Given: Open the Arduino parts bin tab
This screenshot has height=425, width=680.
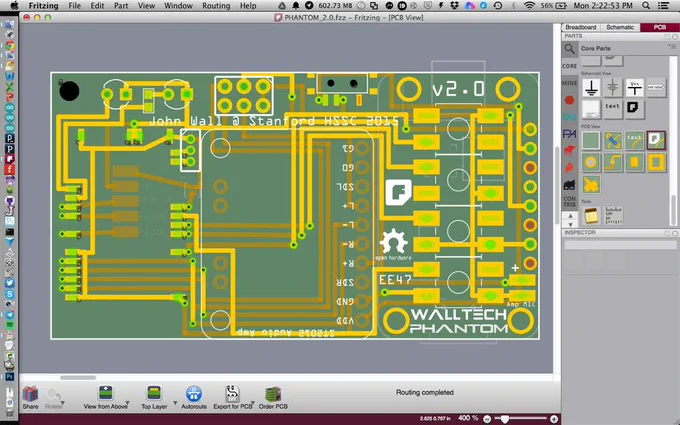Looking at the screenshot, I should 569,117.
